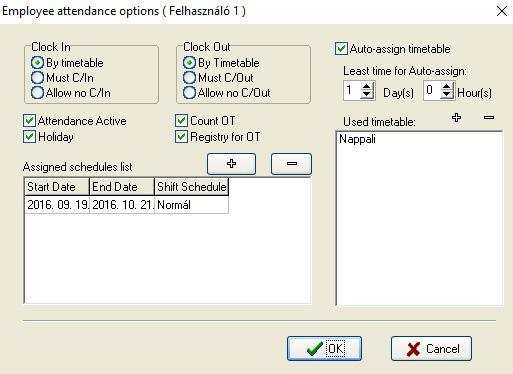Decrease Hour(s) value with down arrow
The image size is (513, 374).
[447, 94]
